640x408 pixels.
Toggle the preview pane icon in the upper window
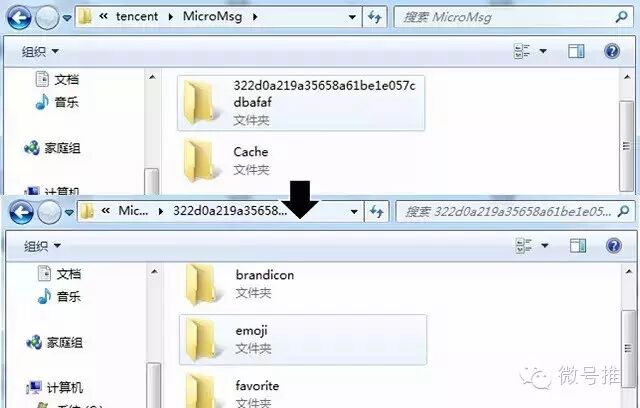(x=576, y=51)
